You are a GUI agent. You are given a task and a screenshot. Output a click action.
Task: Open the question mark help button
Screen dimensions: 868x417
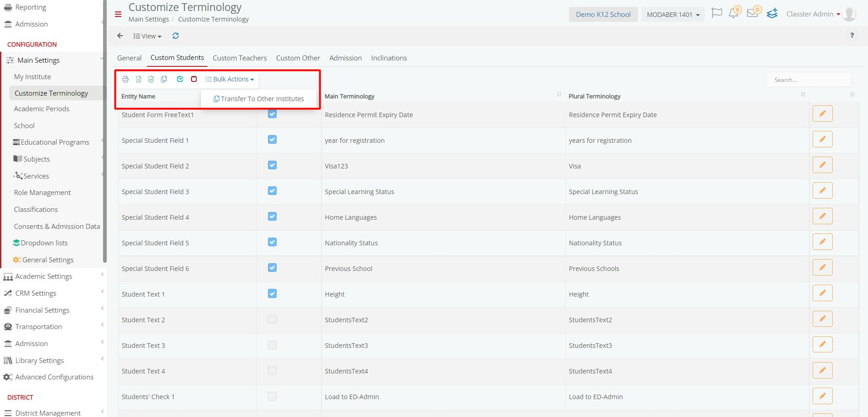852,36
